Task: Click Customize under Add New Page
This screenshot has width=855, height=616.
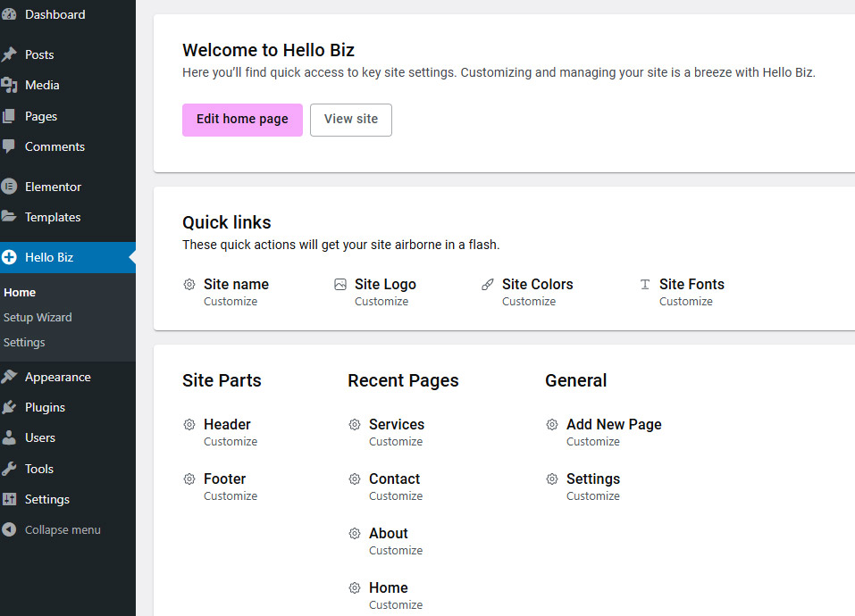Action: coord(592,441)
